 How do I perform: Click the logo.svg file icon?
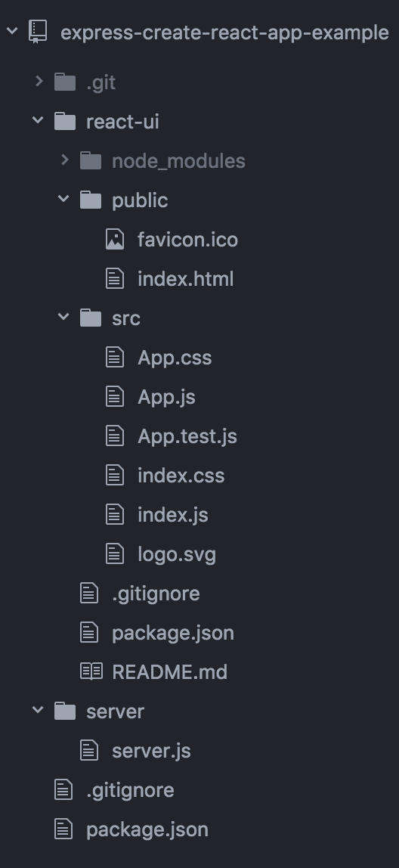click(x=115, y=553)
